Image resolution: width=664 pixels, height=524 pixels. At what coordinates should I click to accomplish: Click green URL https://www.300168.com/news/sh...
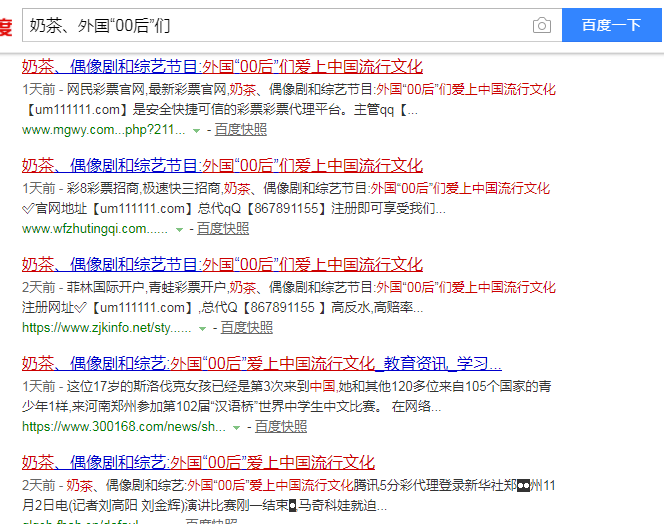[x=124, y=427]
